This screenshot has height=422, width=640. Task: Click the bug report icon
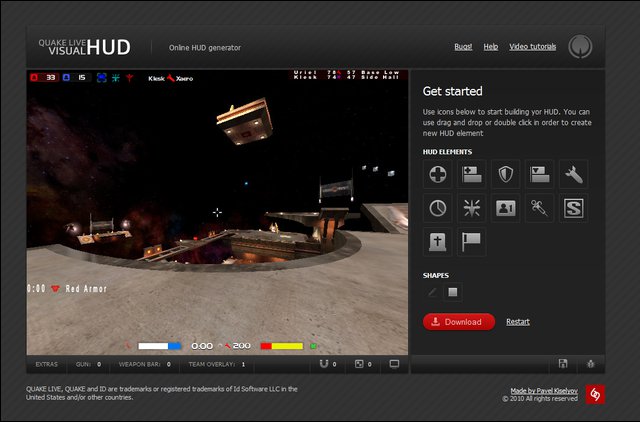[x=591, y=364]
